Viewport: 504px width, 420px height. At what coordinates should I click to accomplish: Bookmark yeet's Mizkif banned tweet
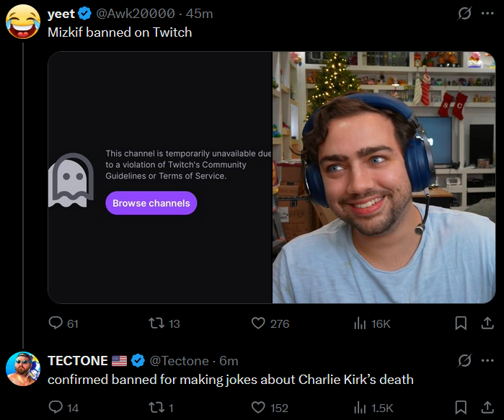pyautogui.click(x=461, y=323)
